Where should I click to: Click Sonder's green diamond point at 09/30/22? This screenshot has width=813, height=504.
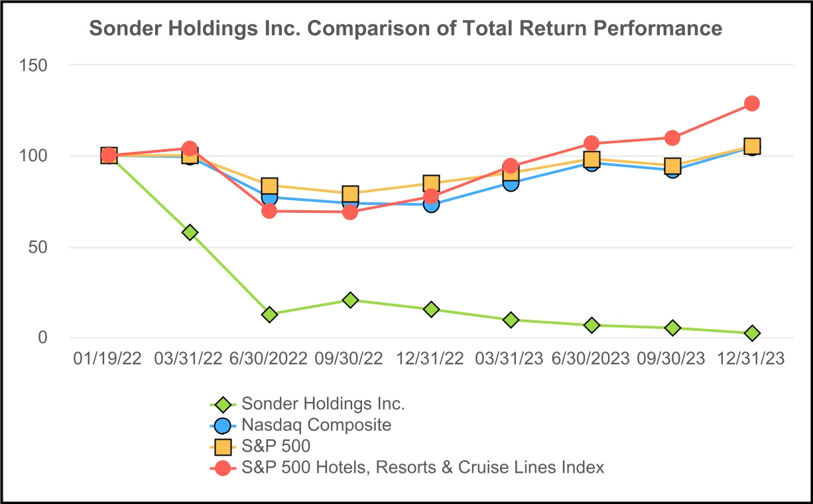click(x=351, y=300)
